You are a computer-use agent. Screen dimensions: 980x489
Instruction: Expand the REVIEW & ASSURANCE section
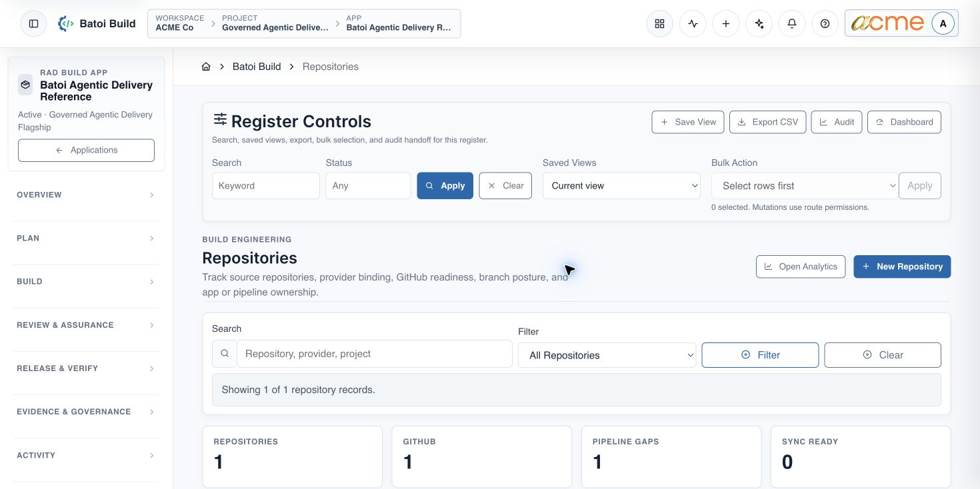tap(86, 325)
